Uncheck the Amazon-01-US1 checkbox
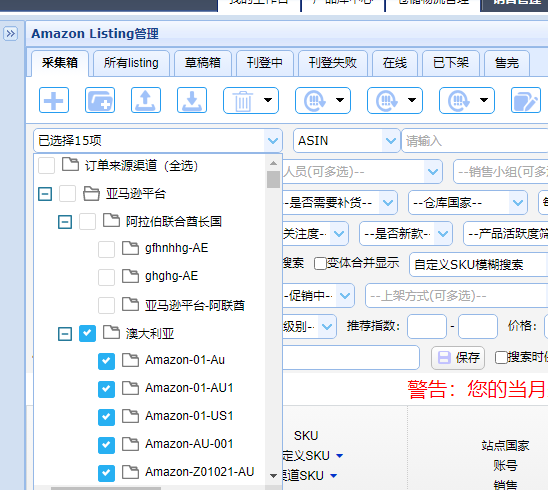Viewport: 548px width, 490px height. click(x=106, y=417)
